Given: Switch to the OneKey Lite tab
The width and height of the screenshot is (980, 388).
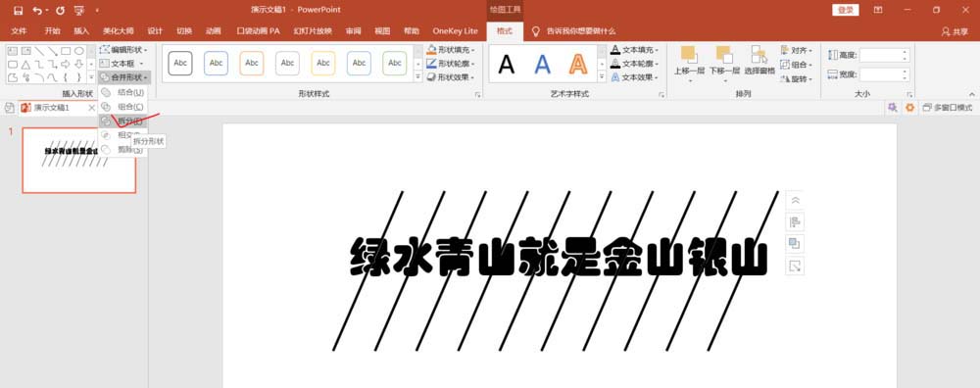Looking at the screenshot, I should [x=455, y=30].
